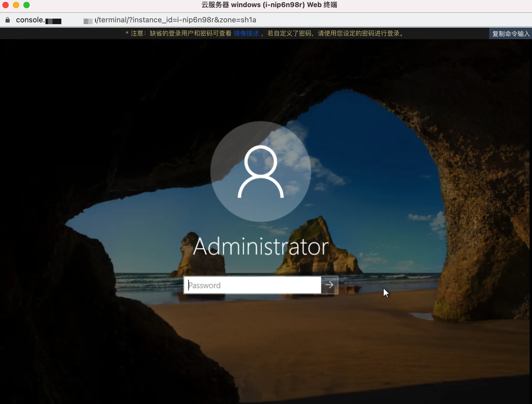Screen dimensions: 532x404
Task: Click the blue notice banner text
Action: tap(263, 33)
